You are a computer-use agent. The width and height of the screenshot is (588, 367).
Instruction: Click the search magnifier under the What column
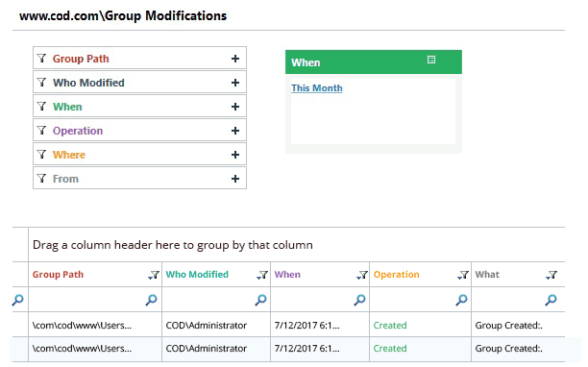pos(551,300)
